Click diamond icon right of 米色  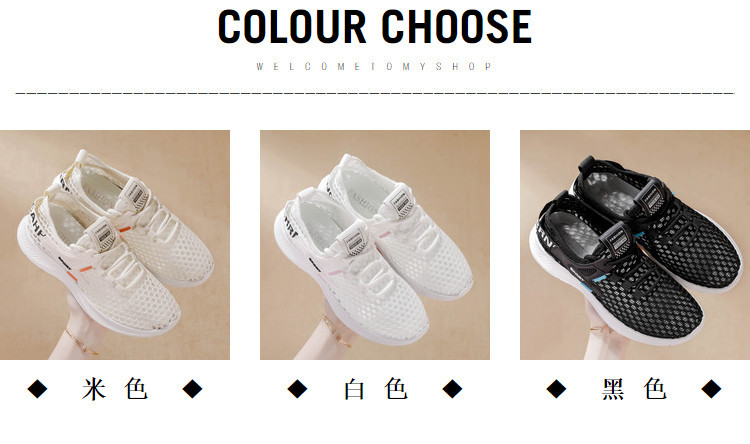click(192, 388)
